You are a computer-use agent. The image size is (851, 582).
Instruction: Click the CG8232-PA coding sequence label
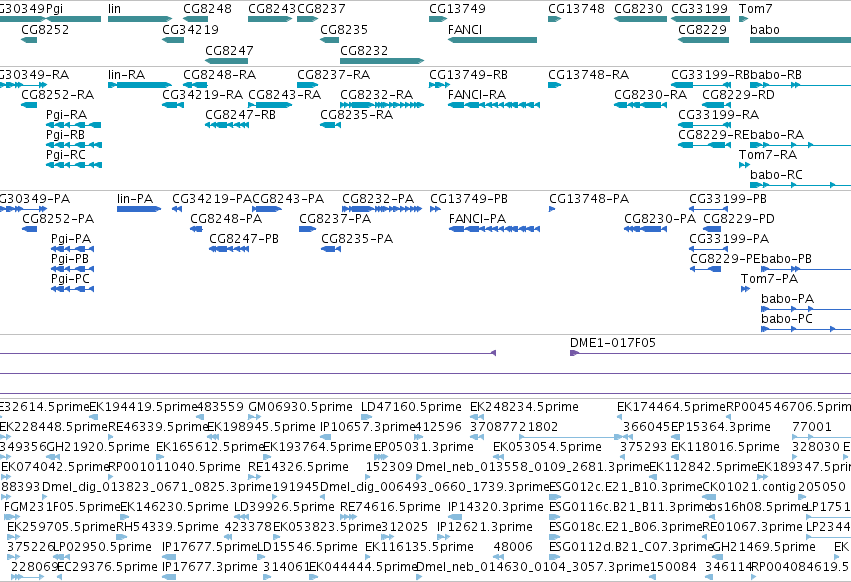[x=378, y=199]
